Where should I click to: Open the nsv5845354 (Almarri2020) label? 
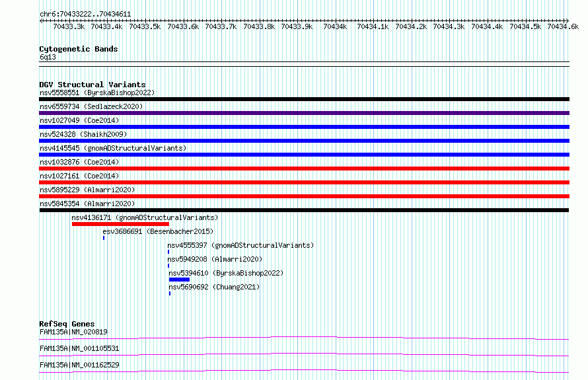pos(87,204)
